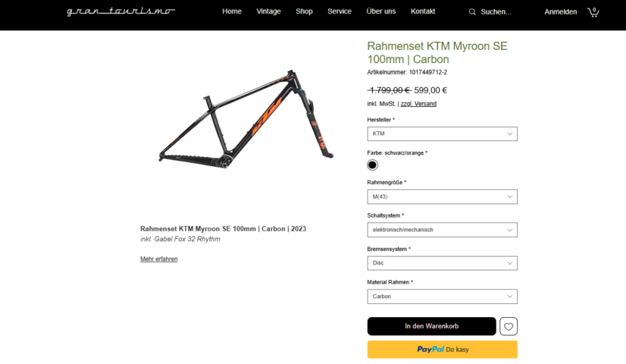
Task: Click the KTM frame product image
Action: point(246,126)
